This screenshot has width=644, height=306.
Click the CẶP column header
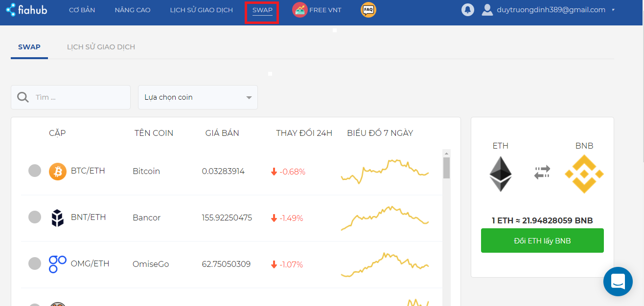[x=57, y=133]
